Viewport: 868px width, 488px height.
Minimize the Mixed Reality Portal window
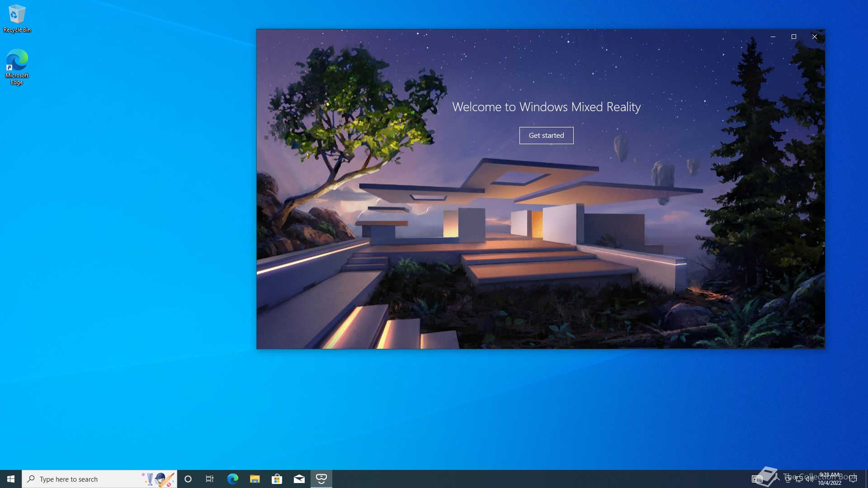[773, 37]
